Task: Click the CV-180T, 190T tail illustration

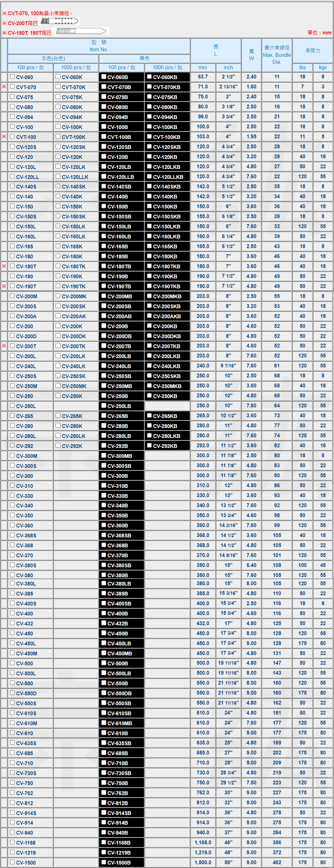Action: tap(81, 31)
